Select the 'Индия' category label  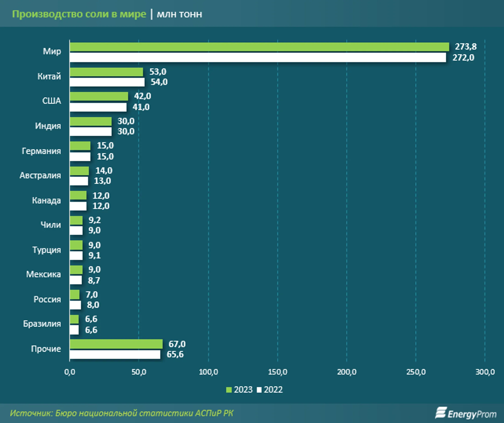(x=48, y=126)
